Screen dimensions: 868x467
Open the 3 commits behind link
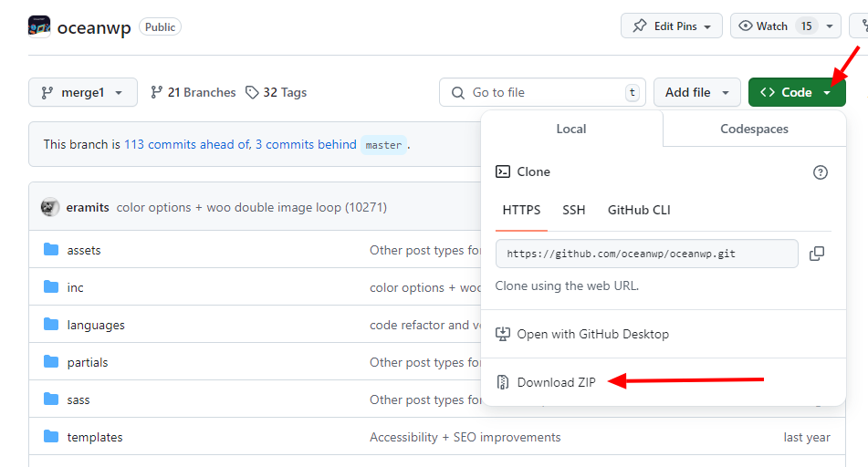(306, 144)
